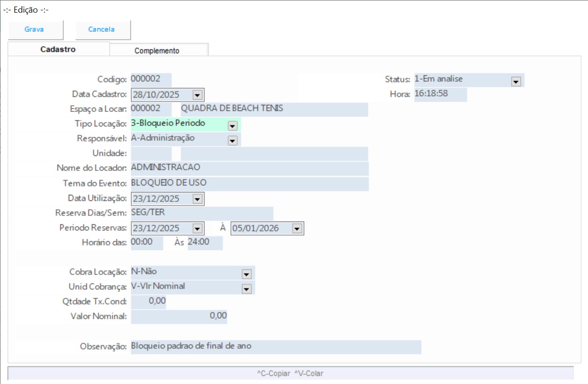The height and width of the screenshot is (384, 588).
Task: Focus the Tema do Evento field
Action: click(x=249, y=184)
